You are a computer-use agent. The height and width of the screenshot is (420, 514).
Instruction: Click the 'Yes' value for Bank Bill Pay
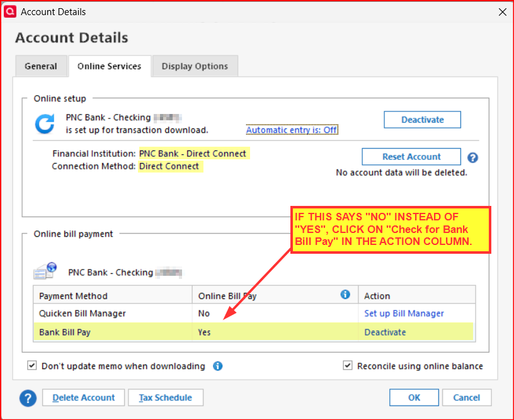[x=204, y=332]
